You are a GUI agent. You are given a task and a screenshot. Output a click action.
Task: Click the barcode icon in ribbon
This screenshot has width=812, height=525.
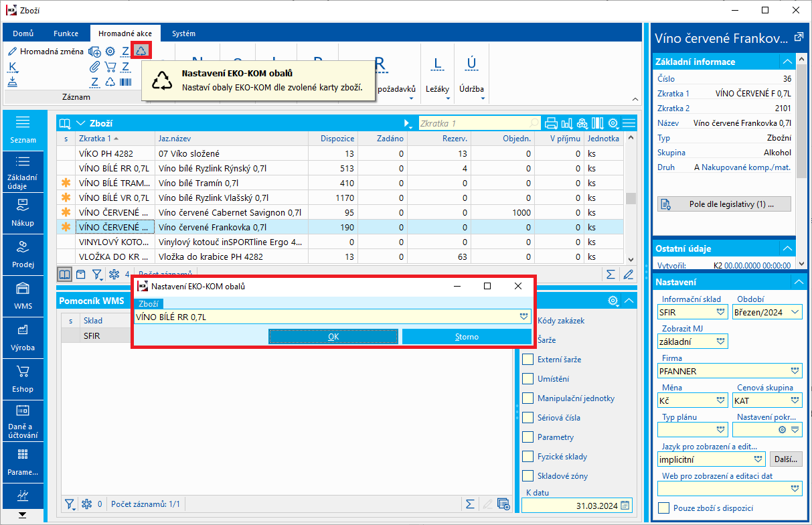click(x=126, y=82)
